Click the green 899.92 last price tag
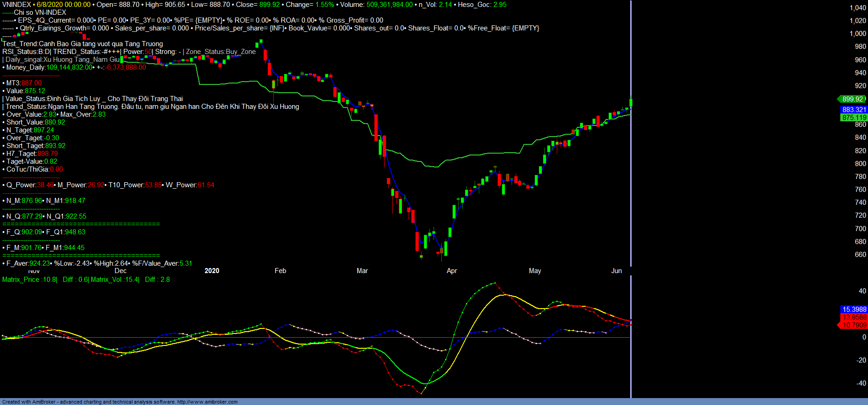 tap(852, 99)
